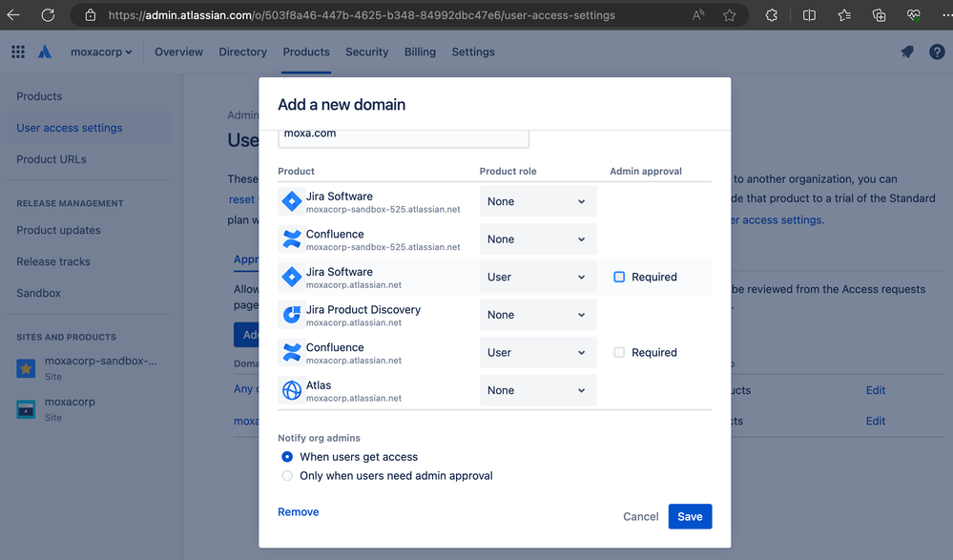Screen dimensions: 953x560
Task: Toggle split screen browser icon
Action: coord(809,15)
